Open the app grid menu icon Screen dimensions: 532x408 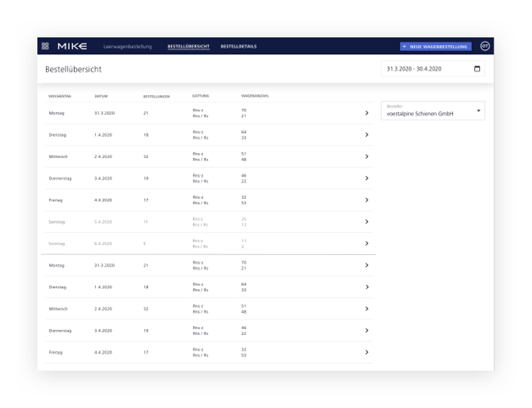[x=45, y=46]
